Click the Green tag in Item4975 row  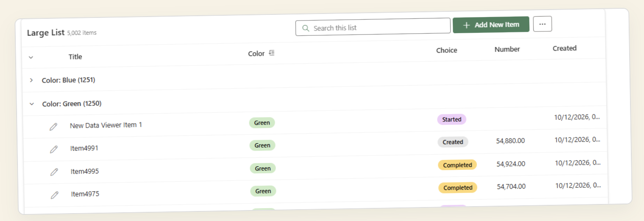[263, 191]
